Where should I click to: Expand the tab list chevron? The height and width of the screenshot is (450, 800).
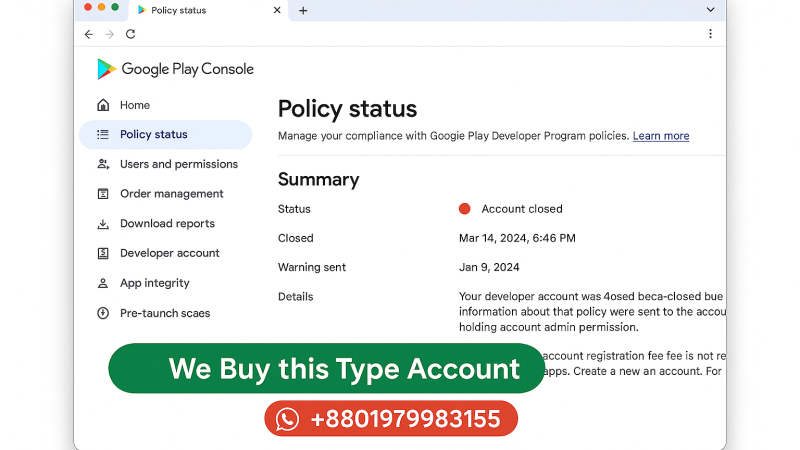[710, 10]
